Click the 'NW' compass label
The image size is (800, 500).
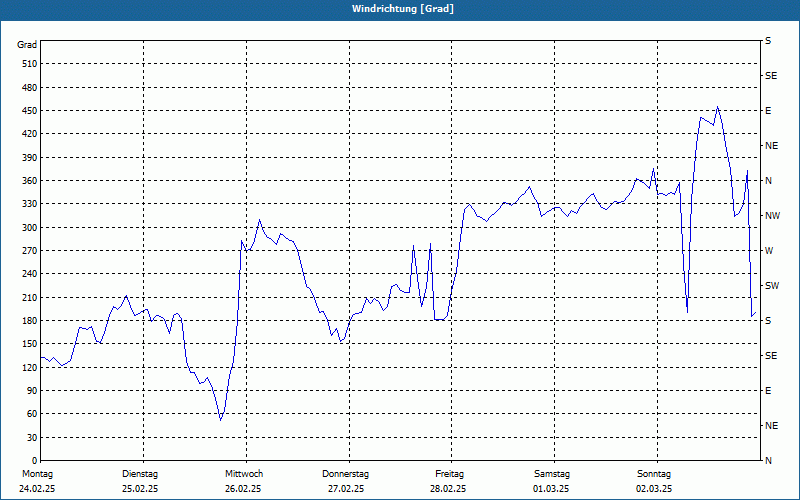click(772, 216)
